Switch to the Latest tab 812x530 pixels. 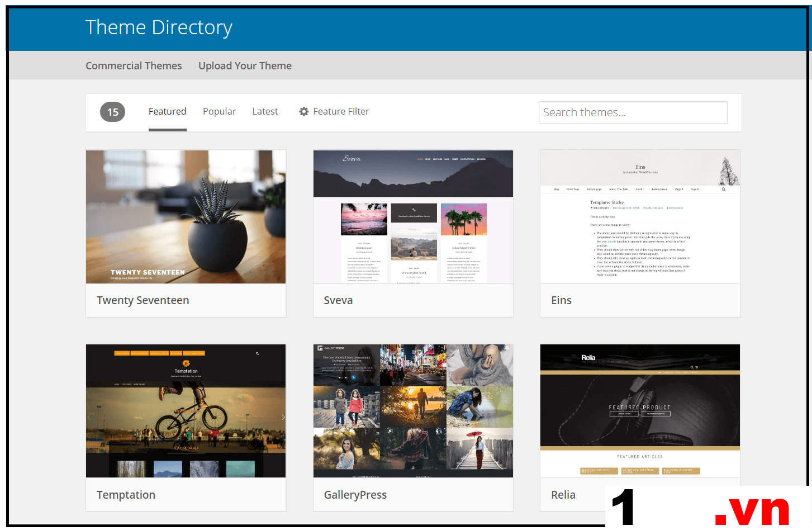tap(265, 112)
